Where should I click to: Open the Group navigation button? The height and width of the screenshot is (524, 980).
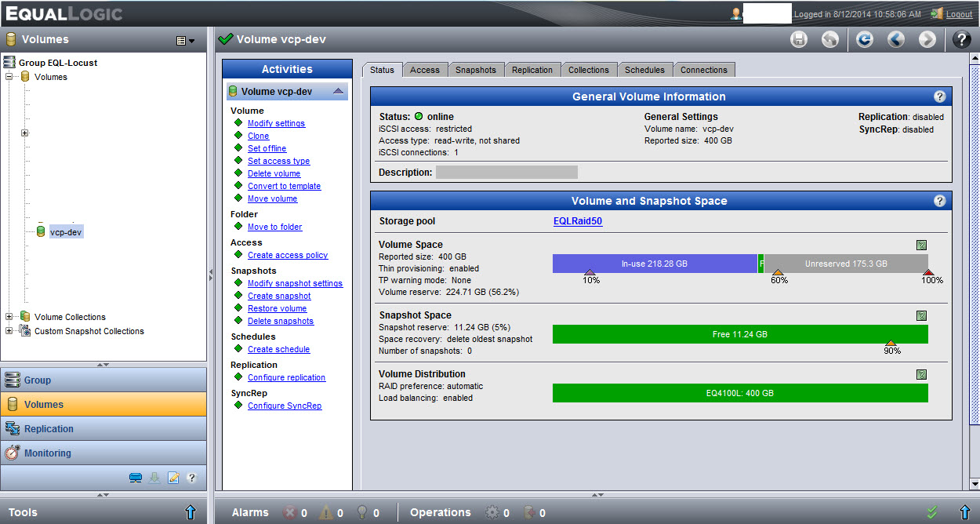(103, 380)
